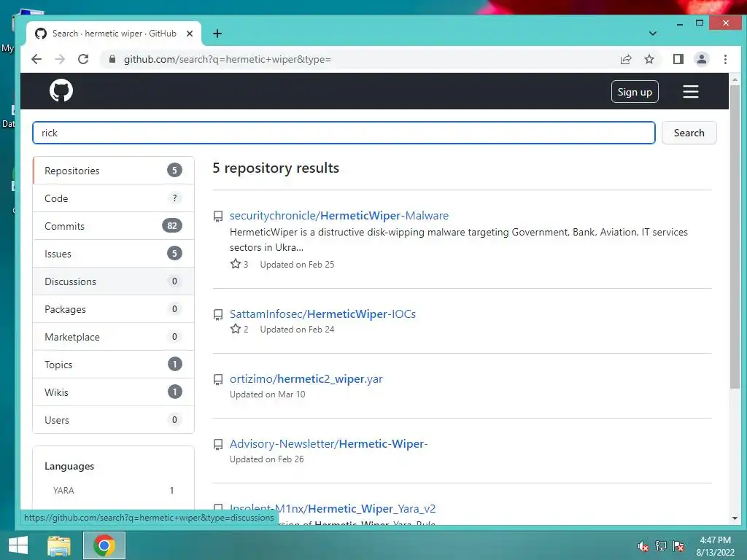The width and height of the screenshot is (747, 560).
Task: Open File Explorer from taskbar
Action: [59, 545]
